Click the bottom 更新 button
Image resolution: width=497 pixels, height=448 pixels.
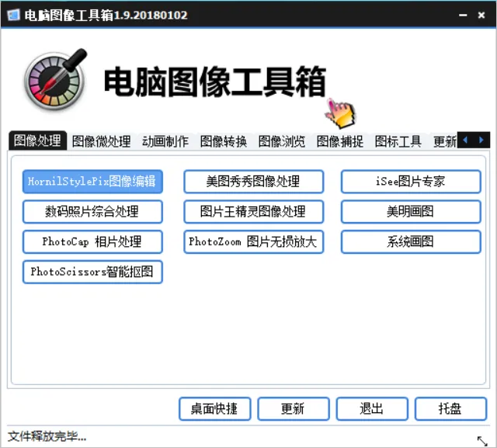294,408
